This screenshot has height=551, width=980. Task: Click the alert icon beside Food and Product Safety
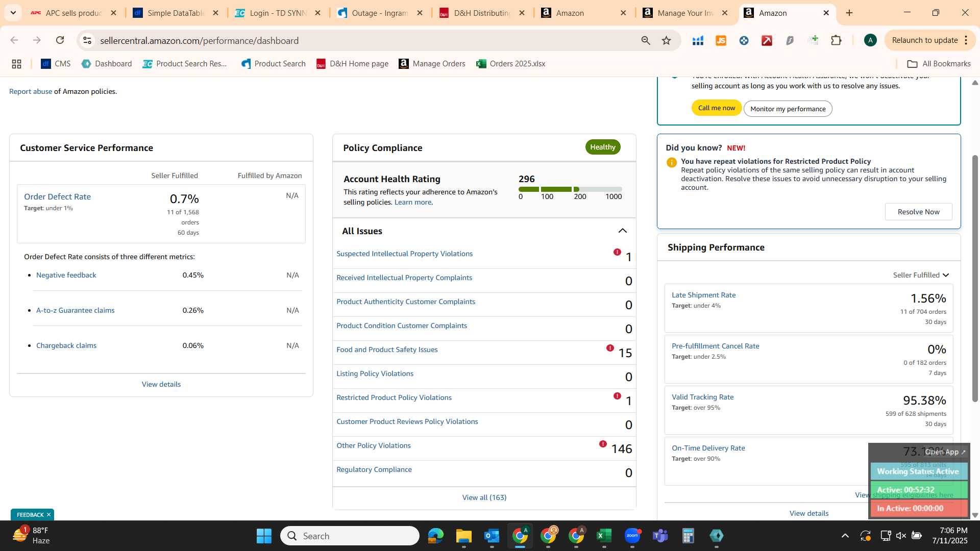[x=610, y=348]
